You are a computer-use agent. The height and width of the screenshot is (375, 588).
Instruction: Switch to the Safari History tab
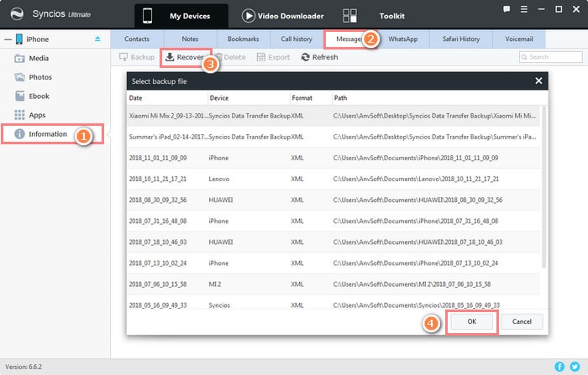(x=461, y=39)
